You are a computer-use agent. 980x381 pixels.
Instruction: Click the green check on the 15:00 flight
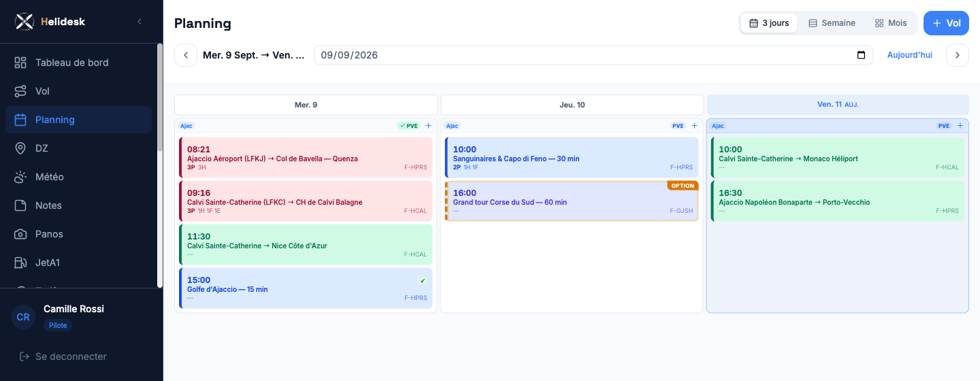tap(423, 281)
